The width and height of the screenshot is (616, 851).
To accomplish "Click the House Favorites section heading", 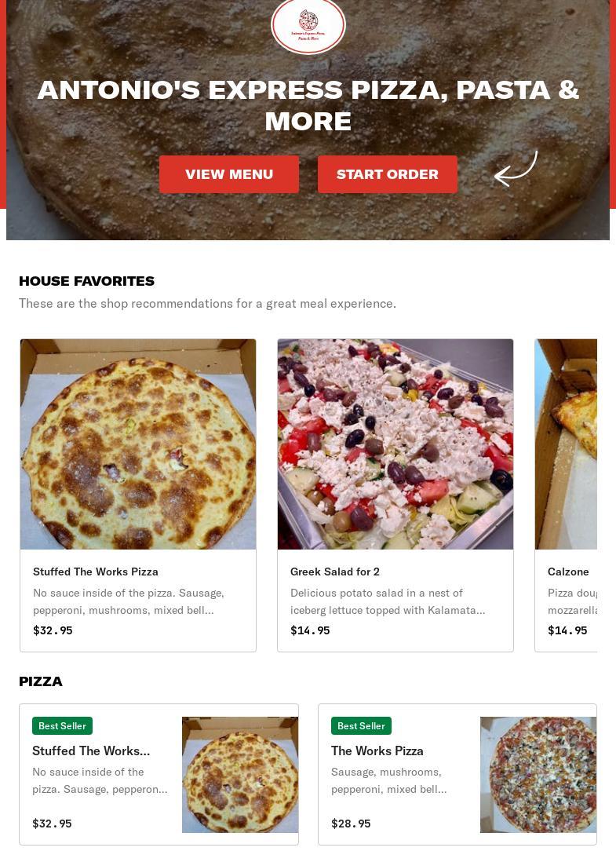I will click(x=87, y=281).
